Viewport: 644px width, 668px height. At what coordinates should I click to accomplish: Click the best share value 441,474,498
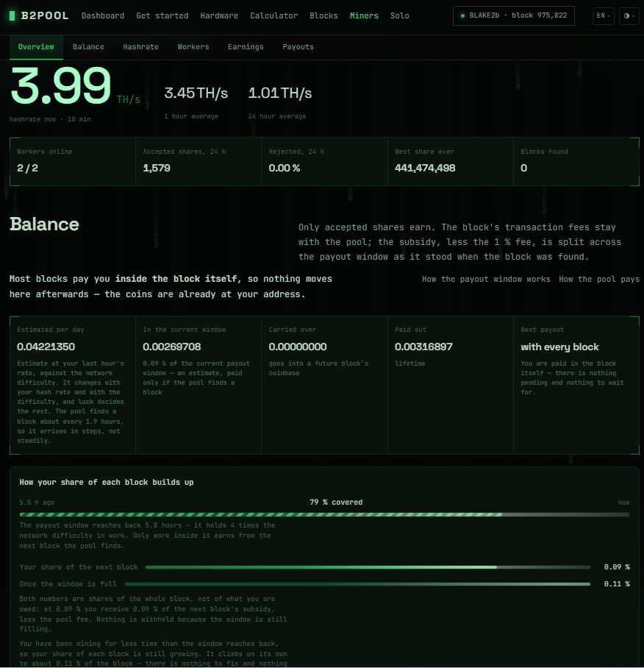(x=425, y=168)
